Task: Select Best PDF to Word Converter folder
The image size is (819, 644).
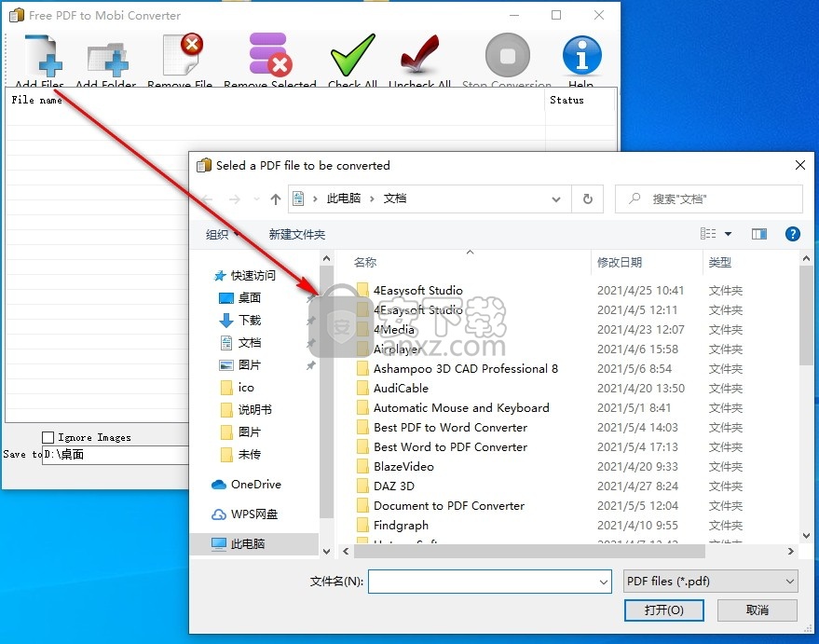Action: (x=450, y=427)
